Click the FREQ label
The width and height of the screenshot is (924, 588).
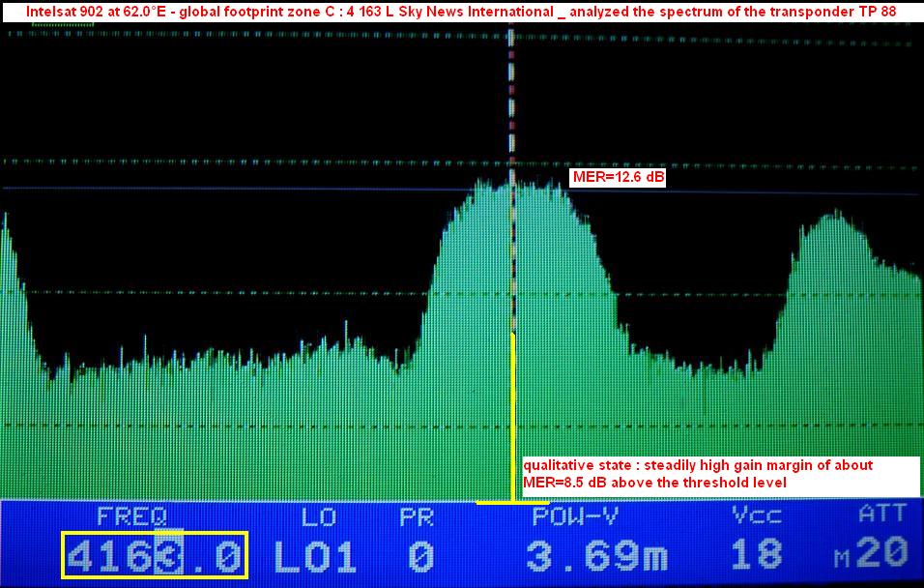[x=131, y=515]
